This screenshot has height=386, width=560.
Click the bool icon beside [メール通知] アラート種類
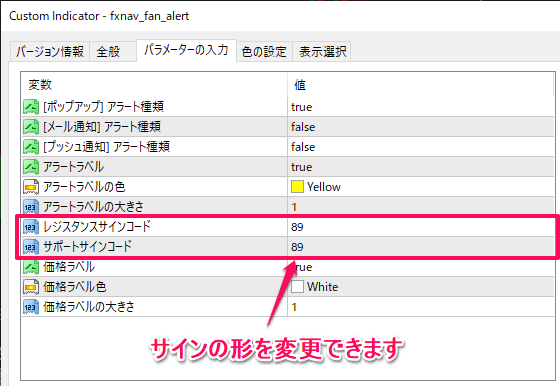[31, 127]
